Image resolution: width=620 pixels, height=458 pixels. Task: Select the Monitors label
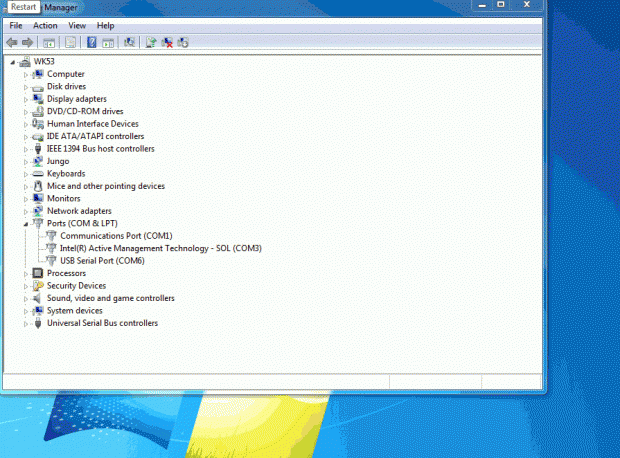point(64,199)
